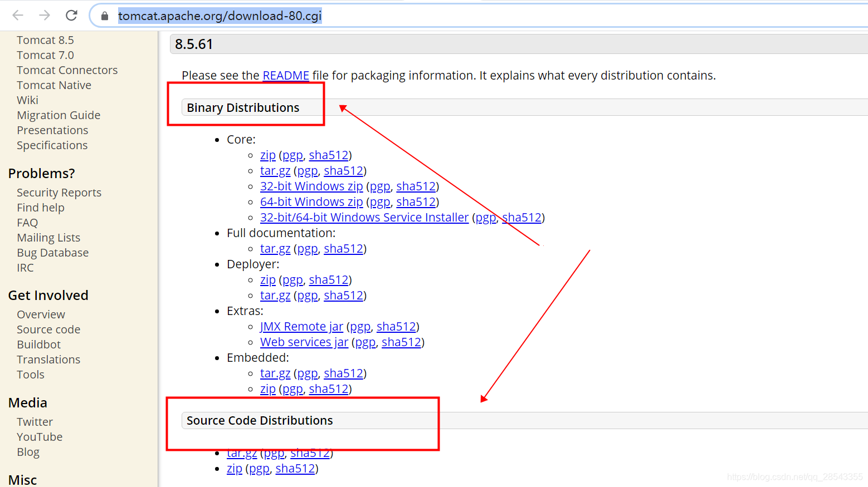This screenshot has height=487, width=868.
Task: Download Core tar.gz
Action: pos(275,171)
